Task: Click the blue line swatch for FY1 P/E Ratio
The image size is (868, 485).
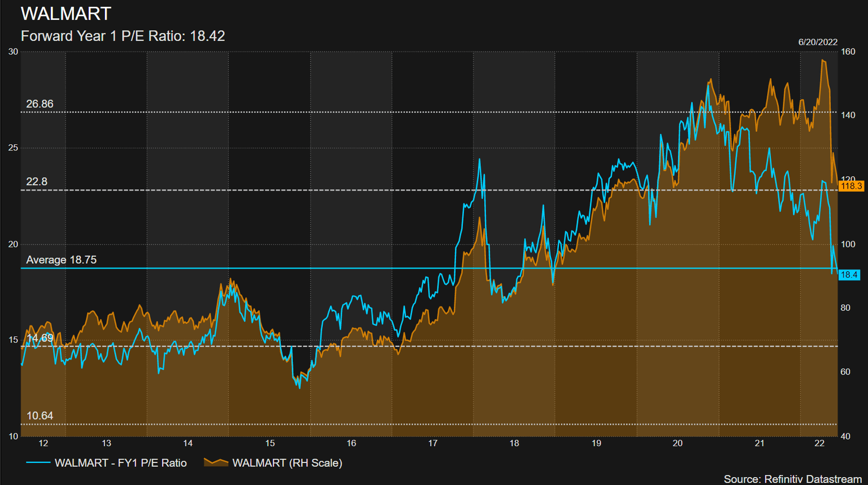Action: (x=38, y=462)
